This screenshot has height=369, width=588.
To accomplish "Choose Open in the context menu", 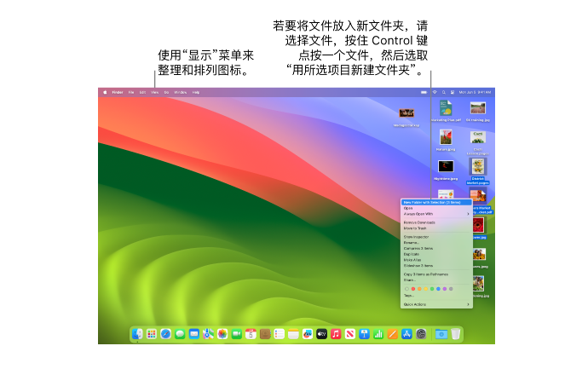I will point(436,208).
